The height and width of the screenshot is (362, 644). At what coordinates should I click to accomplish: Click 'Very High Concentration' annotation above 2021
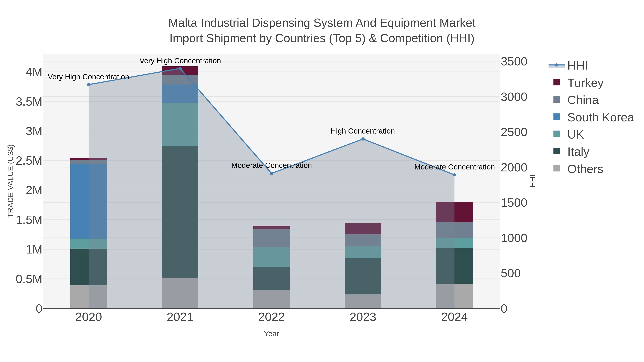pyautogui.click(x=180, y=61)
